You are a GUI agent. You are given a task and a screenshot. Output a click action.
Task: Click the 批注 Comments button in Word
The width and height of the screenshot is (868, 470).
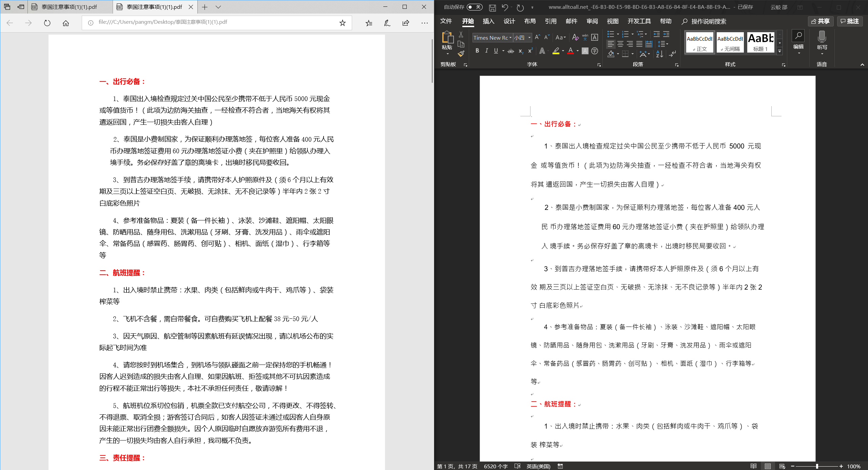[x=850, y=21]
